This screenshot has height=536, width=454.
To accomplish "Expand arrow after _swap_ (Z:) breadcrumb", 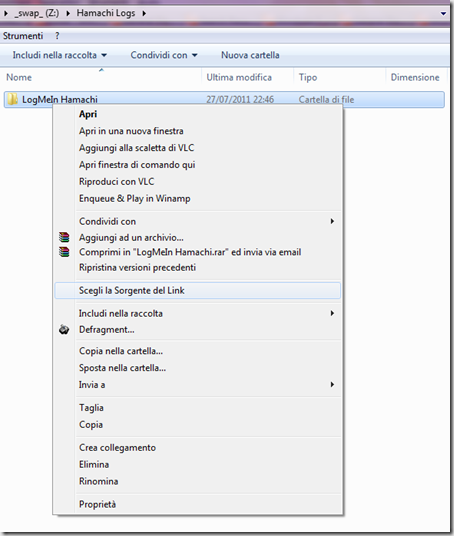I will click(x=68, y=13).
